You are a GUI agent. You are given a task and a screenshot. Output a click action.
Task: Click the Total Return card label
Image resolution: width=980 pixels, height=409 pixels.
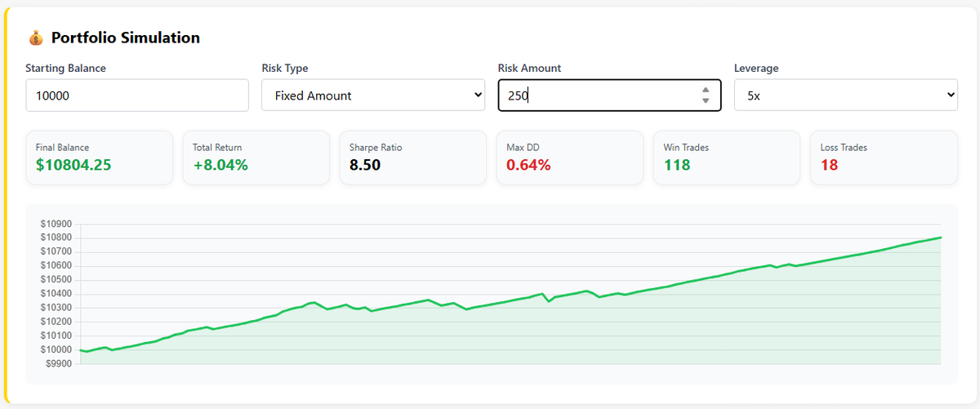point(217,147)
